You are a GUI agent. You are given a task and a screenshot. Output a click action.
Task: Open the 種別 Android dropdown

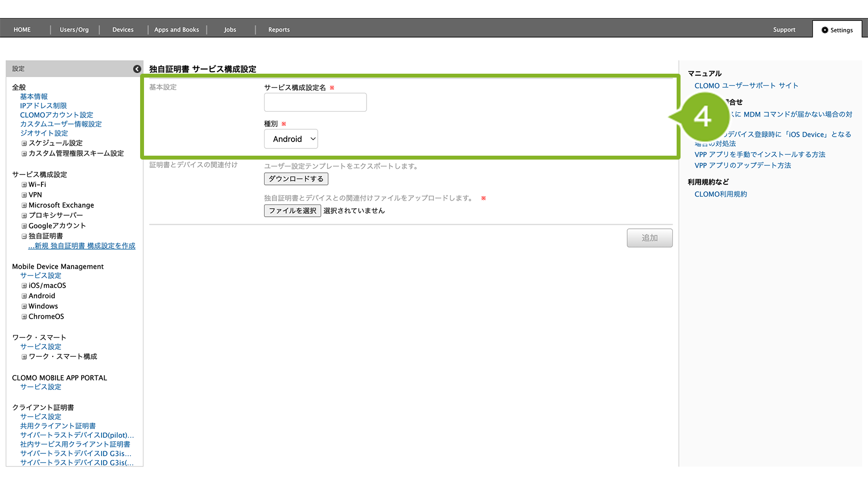(x=291, y=139)
